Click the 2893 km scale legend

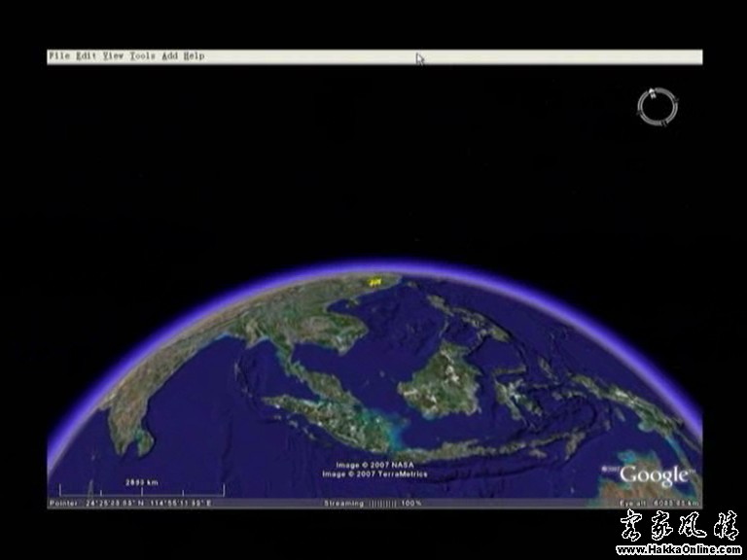click(141, 489)
